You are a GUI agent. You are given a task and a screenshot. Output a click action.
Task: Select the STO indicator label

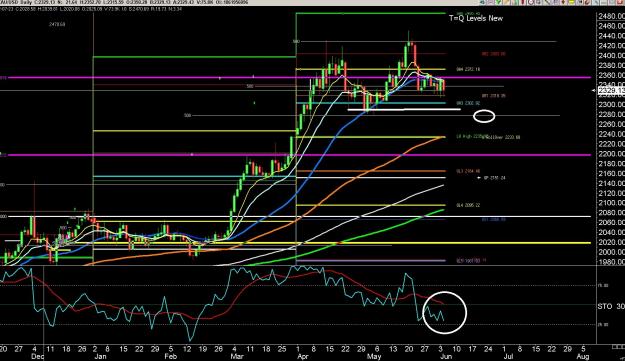605,306
